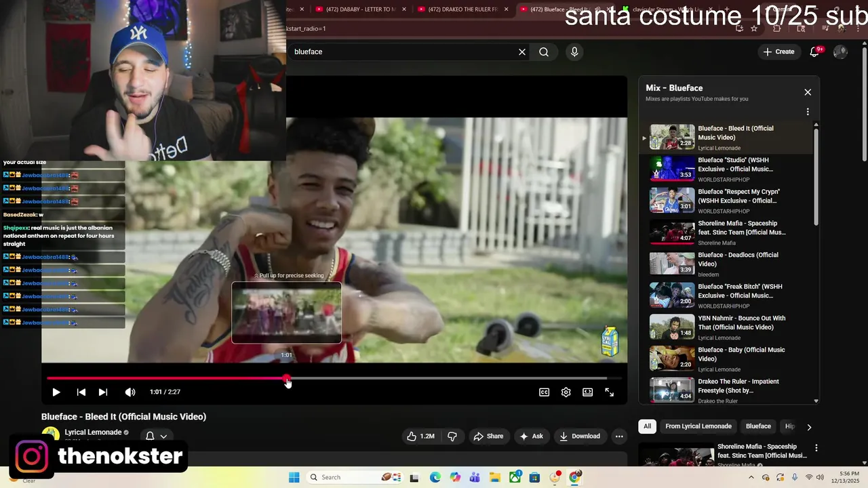This screenshot has width=868, height=488.
Task: Open the Mix playlist three-dot options
Action: [808, 112]
